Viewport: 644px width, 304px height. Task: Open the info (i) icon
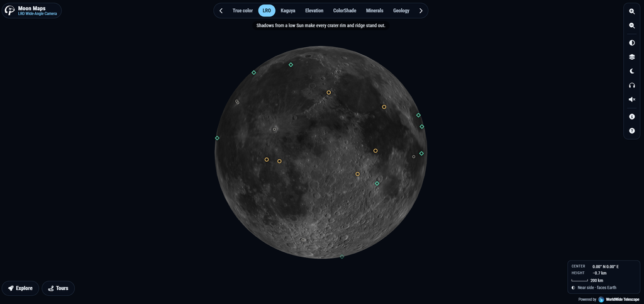pos(631,116)
